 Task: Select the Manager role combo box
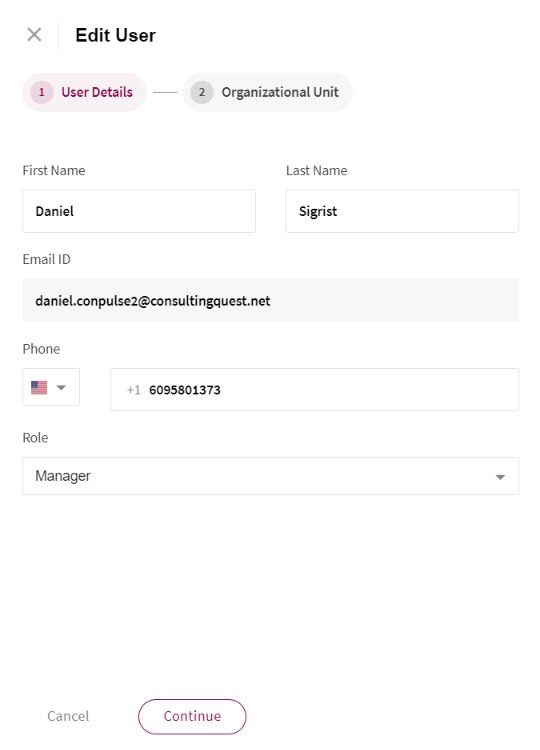tap(270, 476)
